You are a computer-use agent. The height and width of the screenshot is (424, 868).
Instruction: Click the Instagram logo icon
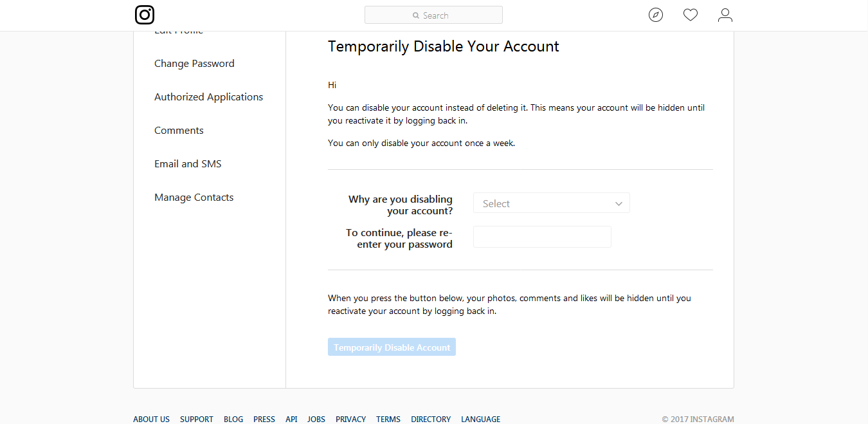pyautogui.click(x=145, y=15)
